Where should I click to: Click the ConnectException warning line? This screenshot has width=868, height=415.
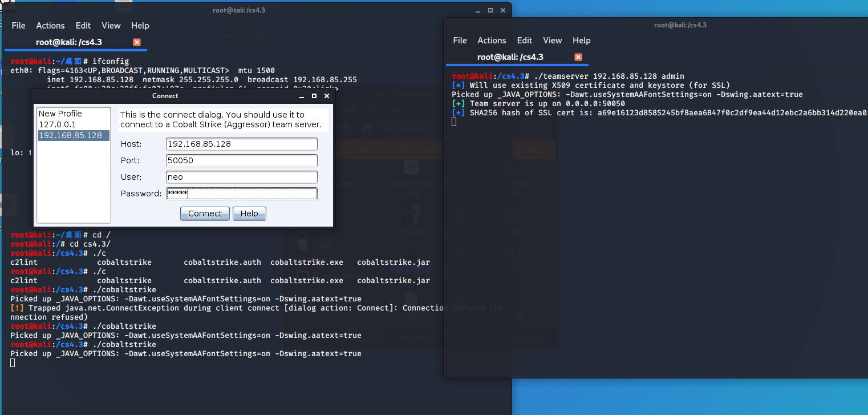tap(257, 312)
